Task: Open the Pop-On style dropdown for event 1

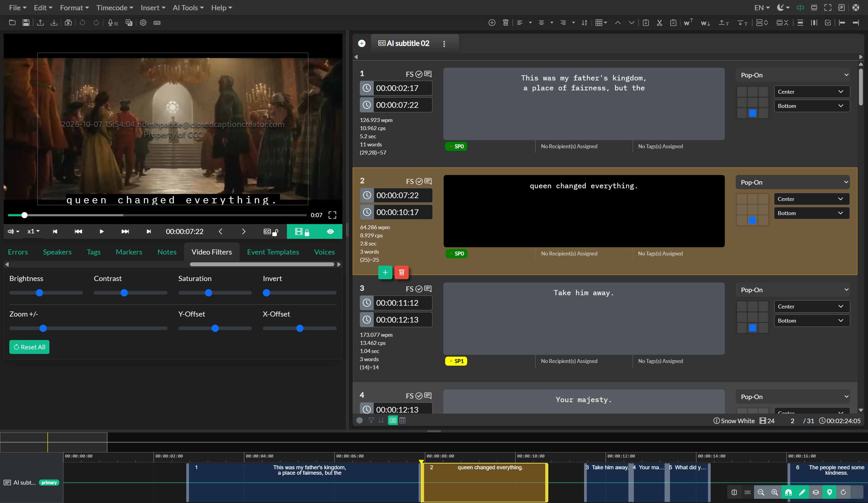Action: point(793,75)
